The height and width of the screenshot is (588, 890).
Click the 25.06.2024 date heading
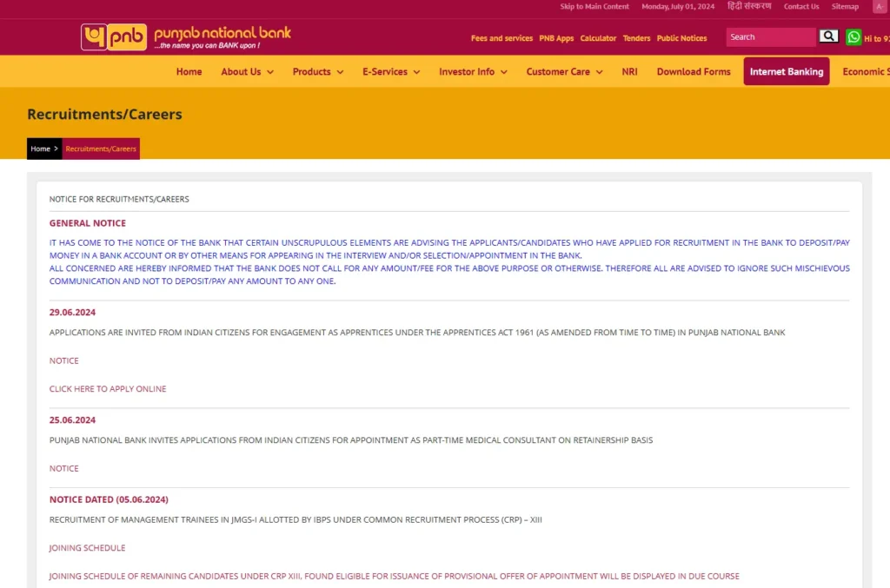[72, 420]
